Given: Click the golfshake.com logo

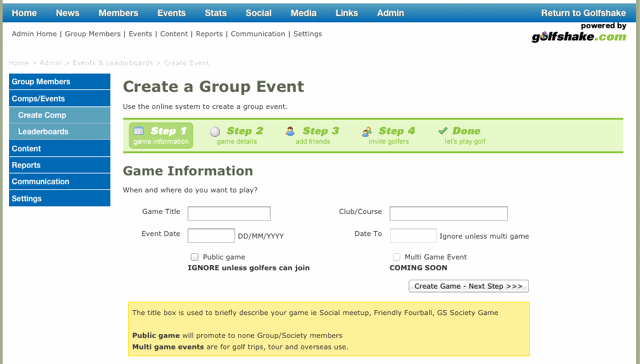Looking at the screenshot, I should click(578, 36).
